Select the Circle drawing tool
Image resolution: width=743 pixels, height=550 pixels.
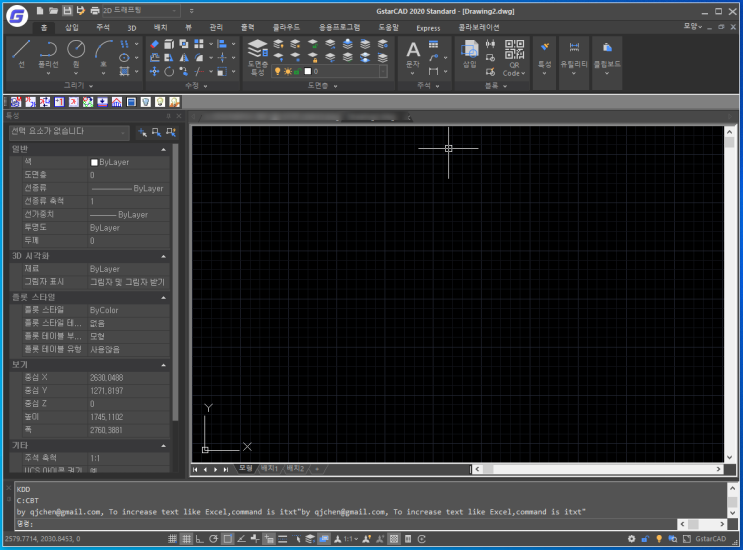76,53
